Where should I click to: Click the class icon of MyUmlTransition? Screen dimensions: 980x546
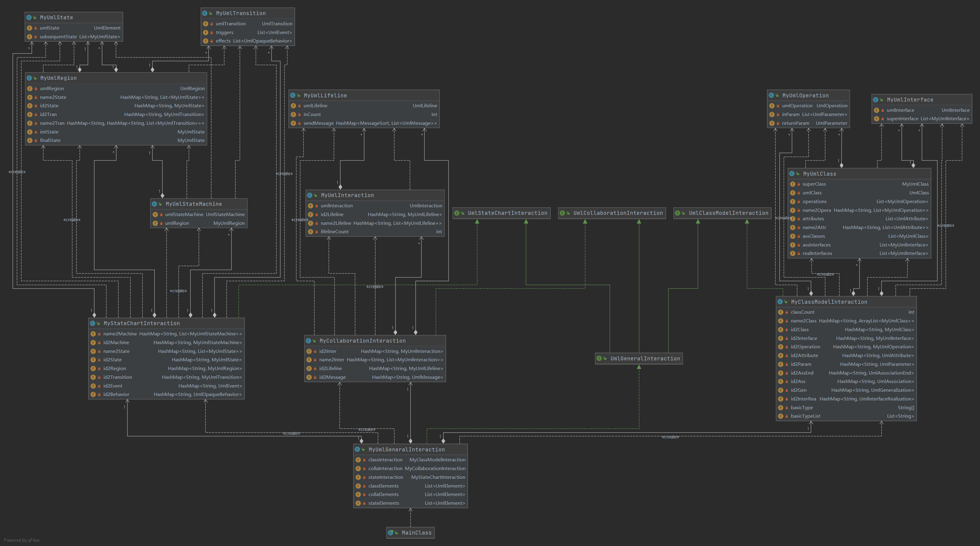205,13
